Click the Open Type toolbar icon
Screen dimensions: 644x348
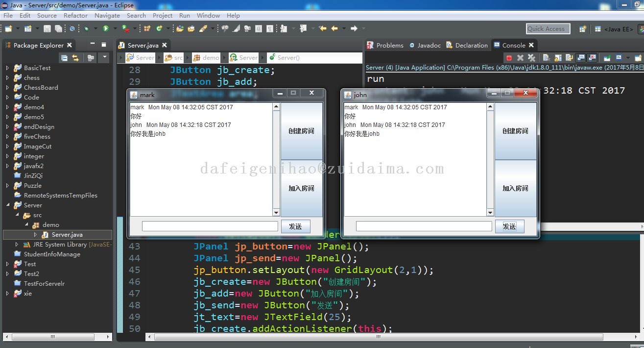pyautogui.click(x=180, y=28)
